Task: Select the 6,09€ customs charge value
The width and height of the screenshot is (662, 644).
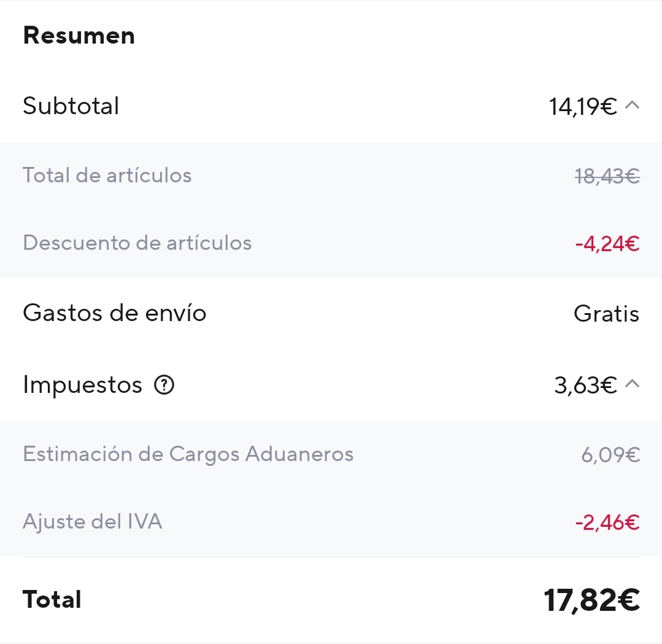Action: 610,455
